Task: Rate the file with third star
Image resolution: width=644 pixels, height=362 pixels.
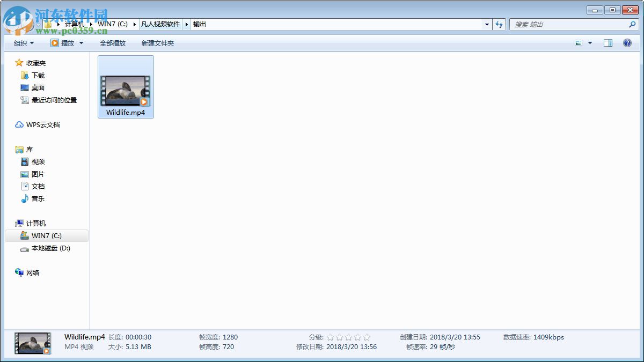Action: pyautogui.click(x=349, y=337)
